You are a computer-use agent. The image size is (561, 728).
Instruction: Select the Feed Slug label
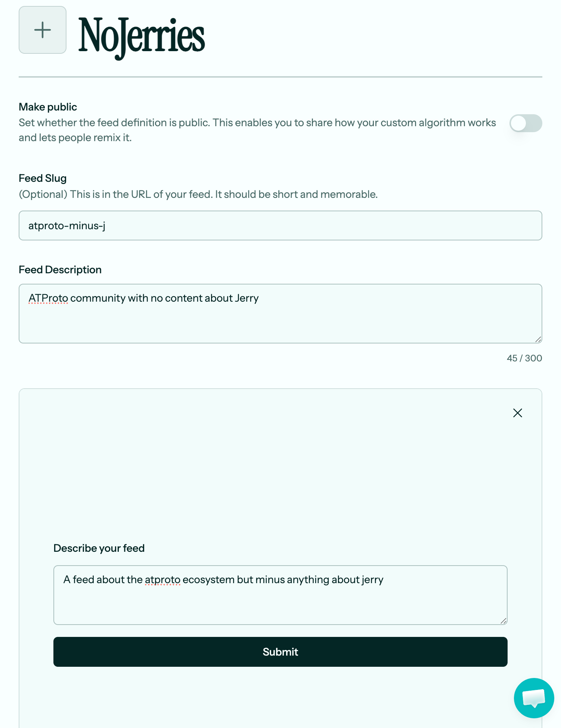(x=43, y=178)
